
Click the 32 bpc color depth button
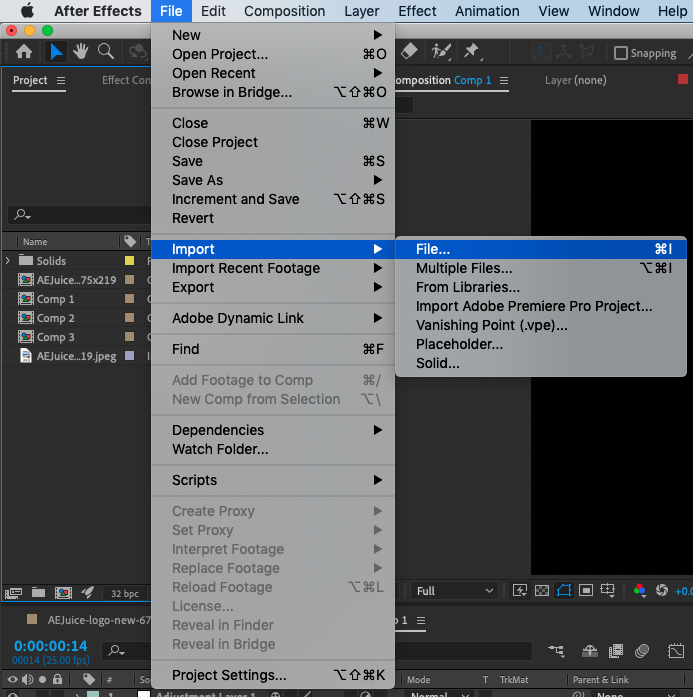pos(124,593)
